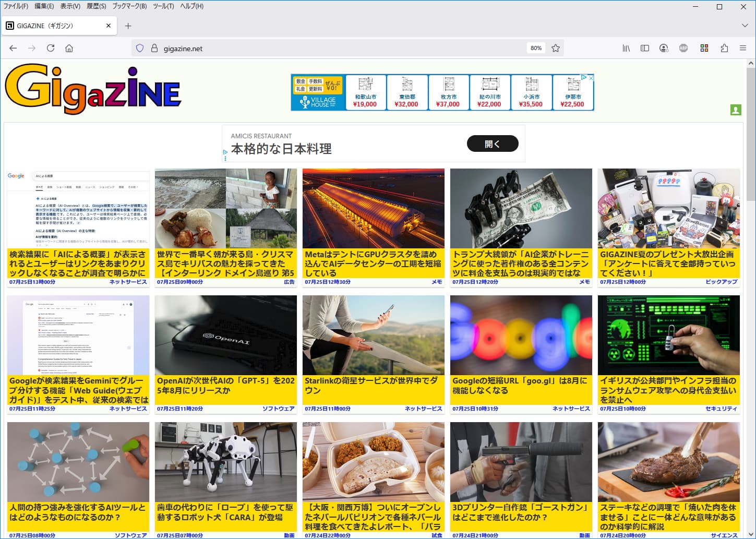Open the 編集(E) menu
The height and width of the screenshot is (539, 756).
(44, 6)
